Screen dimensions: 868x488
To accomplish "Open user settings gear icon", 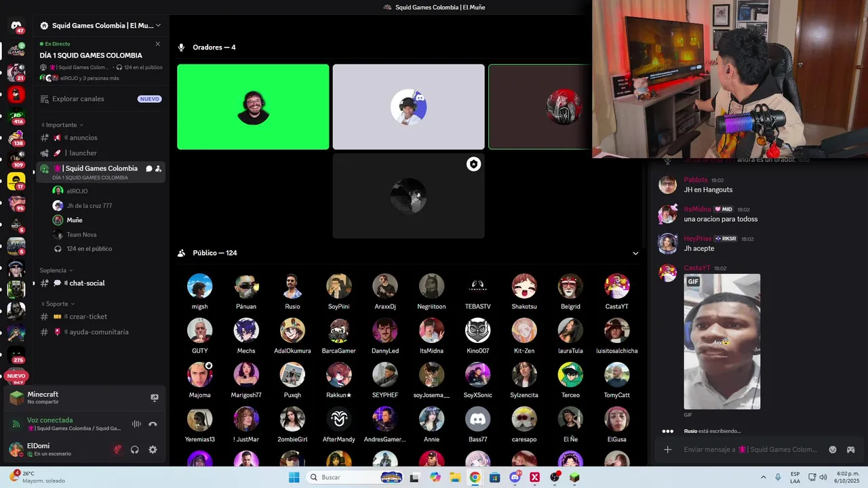I will point(153,449).
